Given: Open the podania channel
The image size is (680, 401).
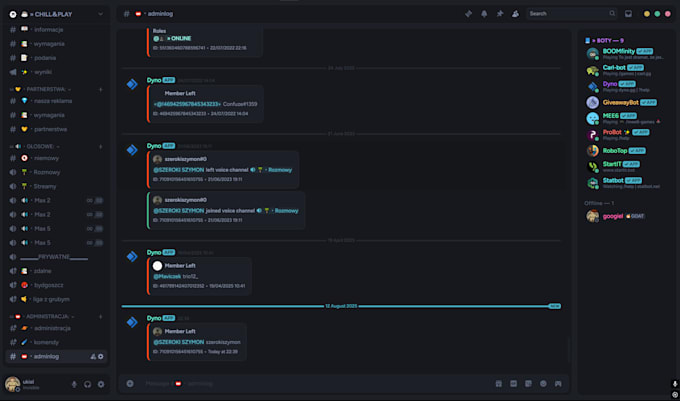Looking at the screenshot, I should (56, 58).
